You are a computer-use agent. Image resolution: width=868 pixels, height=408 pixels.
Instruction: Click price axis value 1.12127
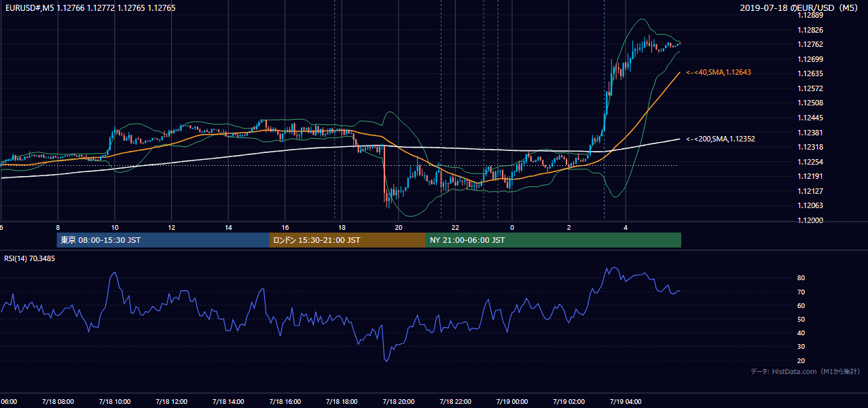(810, 191)
